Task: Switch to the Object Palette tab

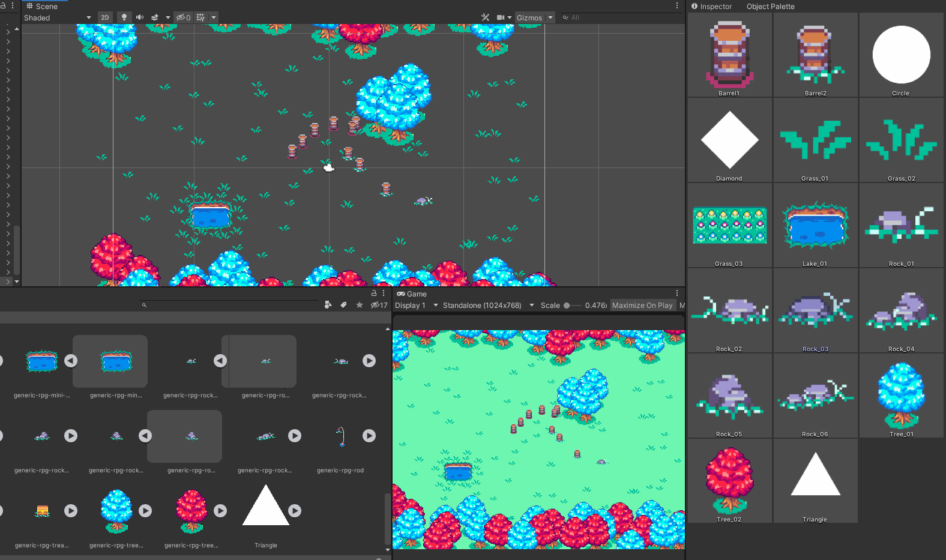Action: coord(770,7)
